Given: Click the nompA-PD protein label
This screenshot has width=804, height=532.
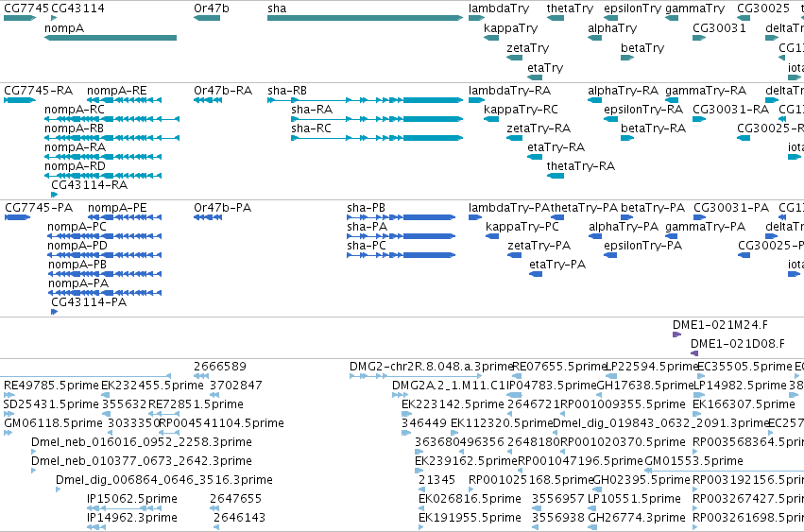Looking at the screenshot, I should pyautogui.click(x=77, y=246).
